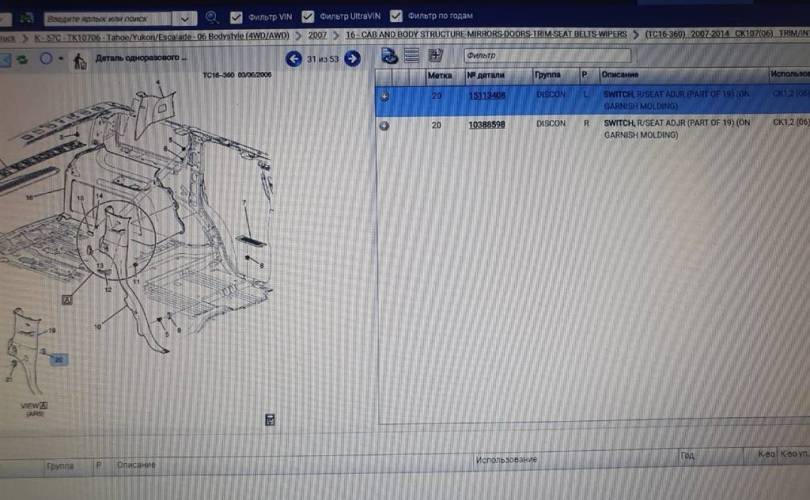This screenshot has width=810, height=500.
Task: Click the save icon below the diagram
Action: pos(269,420)
